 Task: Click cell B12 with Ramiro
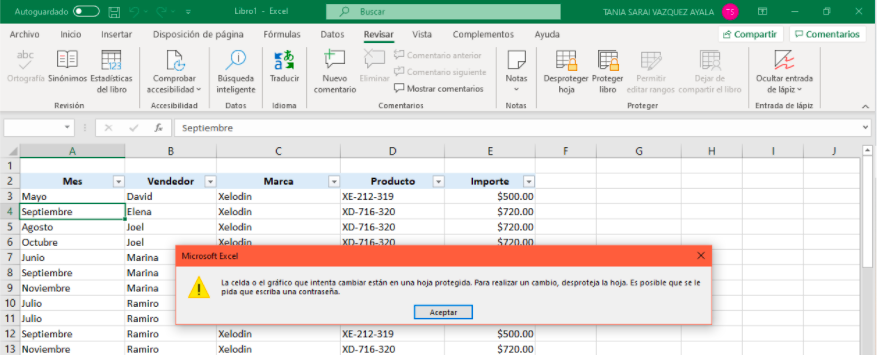coord(171,334)
